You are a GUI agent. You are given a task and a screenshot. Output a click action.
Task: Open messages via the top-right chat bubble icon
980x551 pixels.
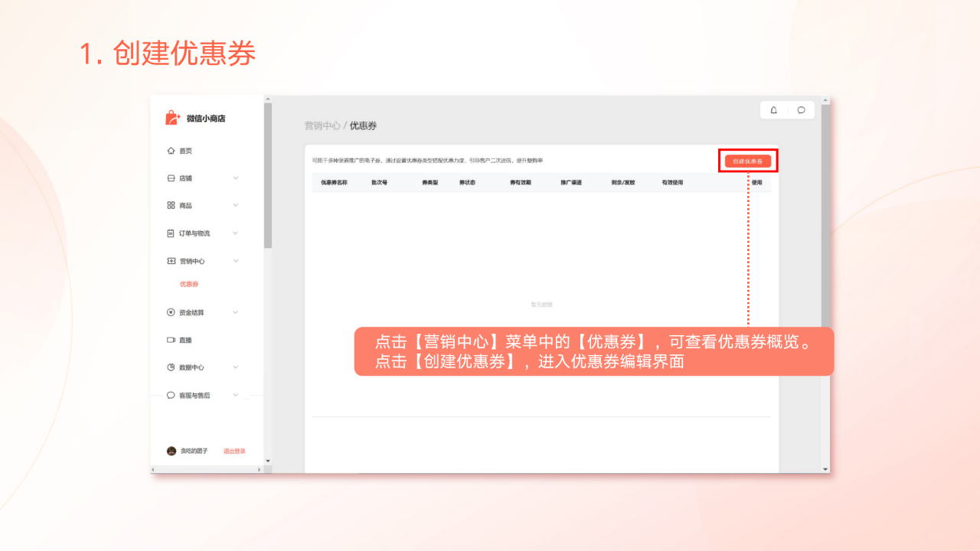801,110
